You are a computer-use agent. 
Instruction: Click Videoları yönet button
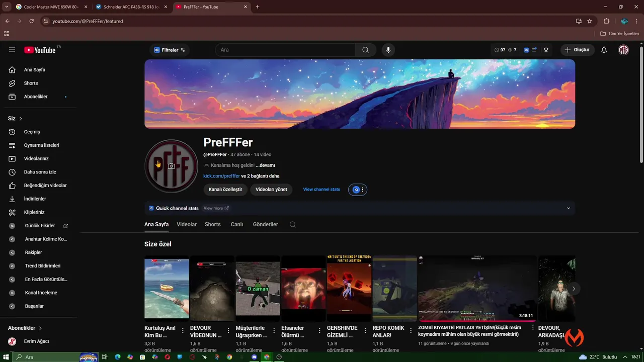[271, 190]
